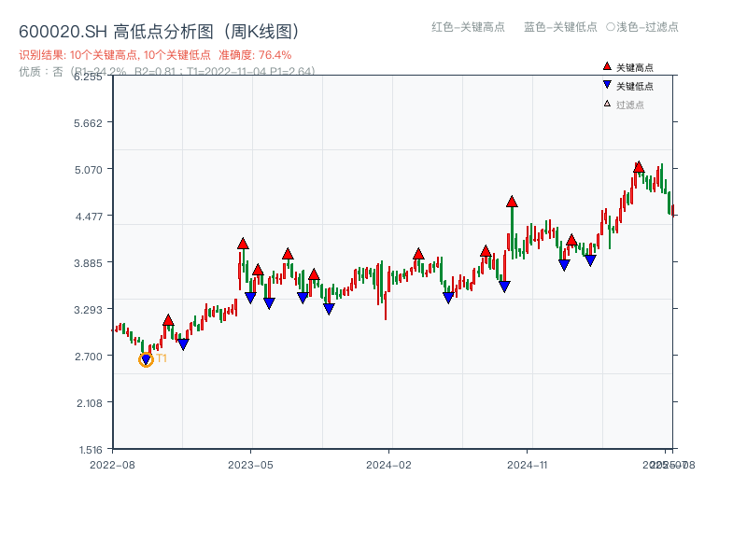The width and height of the screenshot is (747, 560).
Task: Click the red triangle icon in legend for 关键高点
Action: (607, 67)
